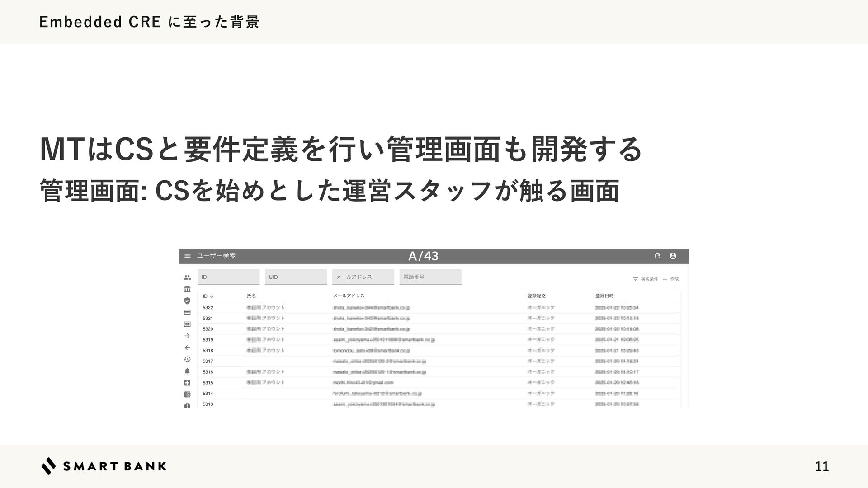Focus the UID search field
The image size is (868, 488).
click(x=296, y=277)
